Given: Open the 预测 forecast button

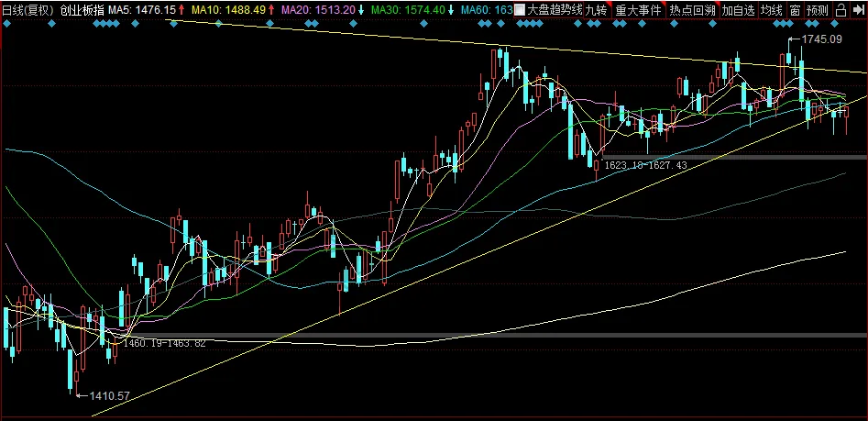Looking at the screenshot, I should 817,10.
